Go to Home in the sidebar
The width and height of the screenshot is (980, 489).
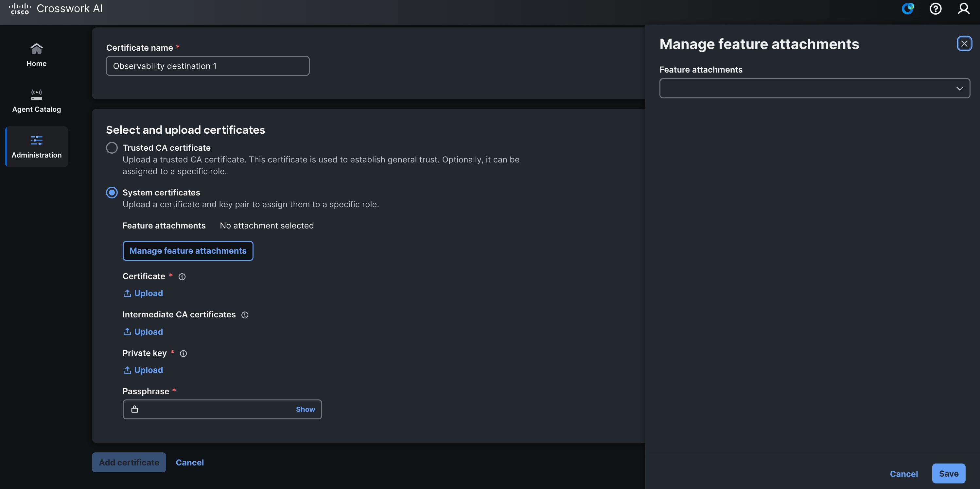coord(37,55)
